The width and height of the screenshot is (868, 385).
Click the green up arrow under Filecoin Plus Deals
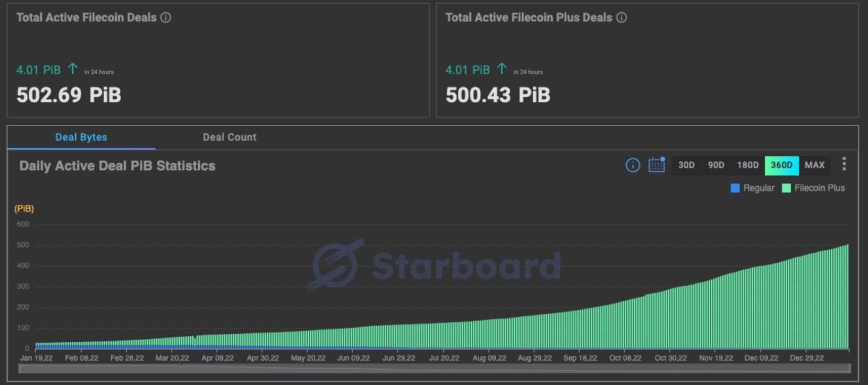(x=502, y=69)
